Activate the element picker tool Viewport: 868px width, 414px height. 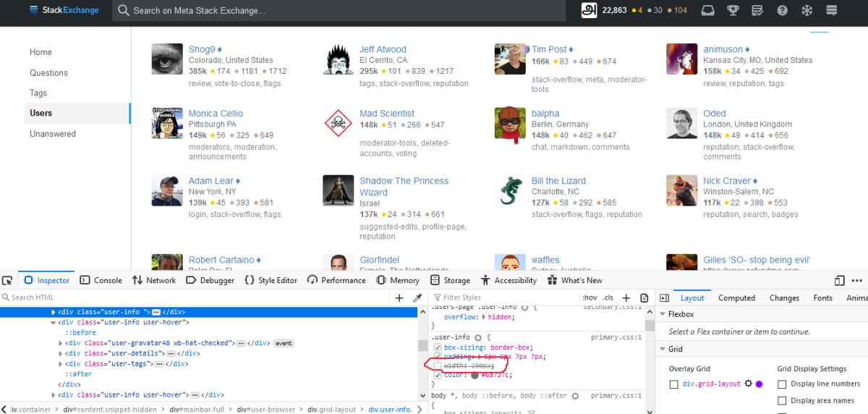[x=7, y=280]
